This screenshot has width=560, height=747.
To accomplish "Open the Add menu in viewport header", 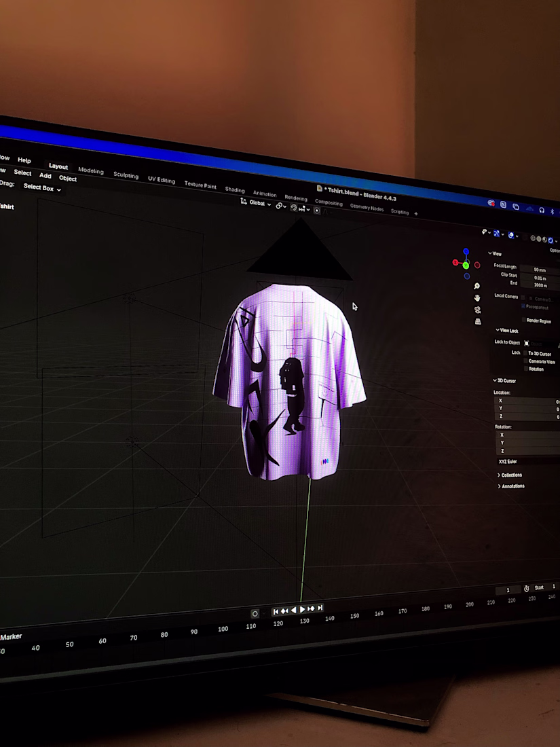I will tap(45, 175).
